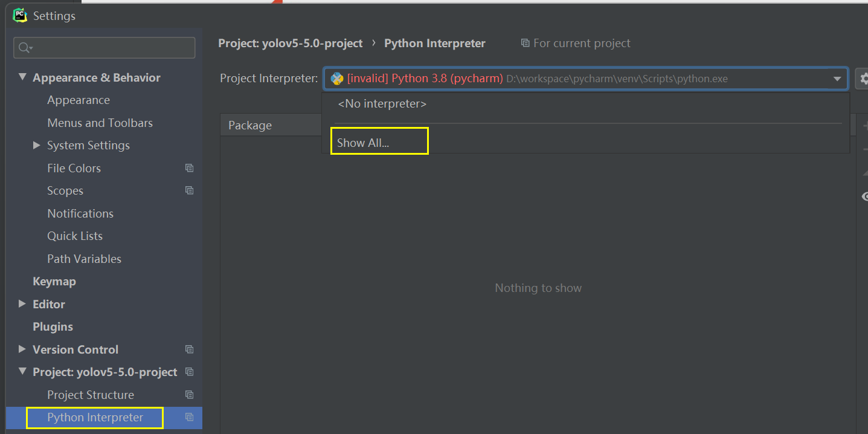
Task: Click the search magnifier icon in settings search
Action: point(25,48)
